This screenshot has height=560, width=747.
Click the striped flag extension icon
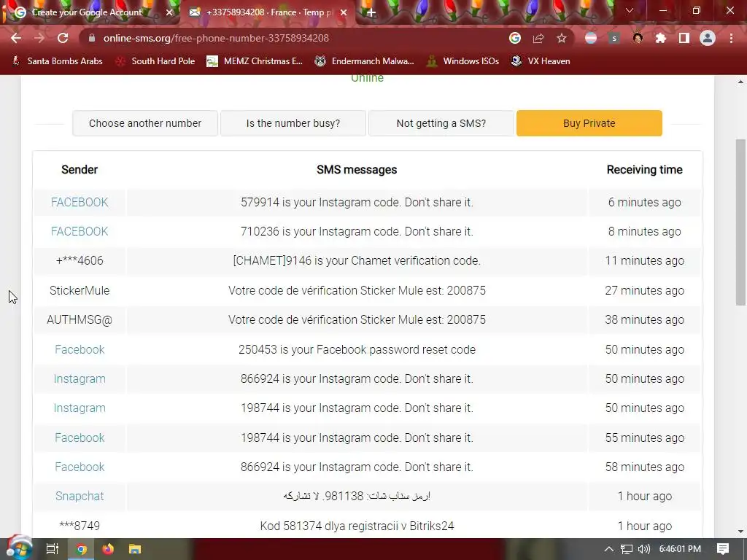[x=591, y=38]
